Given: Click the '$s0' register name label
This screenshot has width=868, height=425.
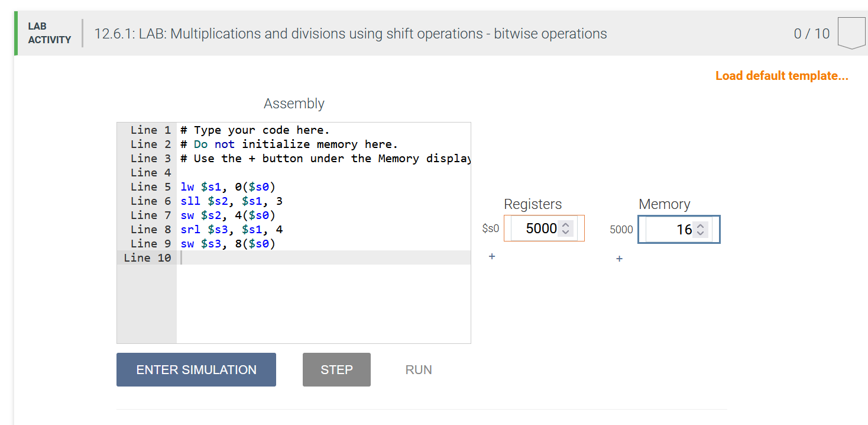Looking at the screenshot, I should pyautogui.click(x=491, y=229).
